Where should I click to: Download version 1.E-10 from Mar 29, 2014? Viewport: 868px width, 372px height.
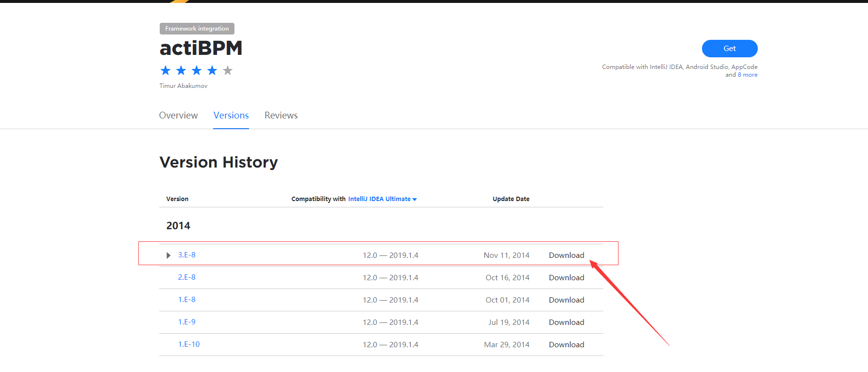(x=567, y=345)
